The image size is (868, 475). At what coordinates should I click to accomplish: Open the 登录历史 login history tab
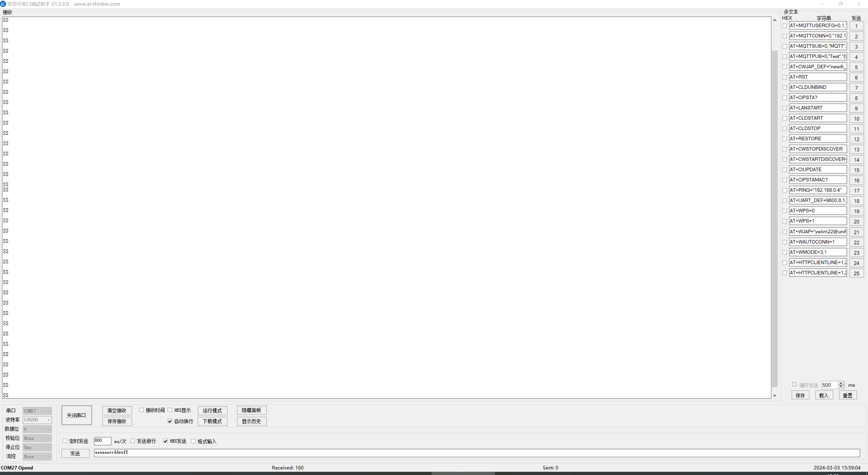click(x=251, y=421)
